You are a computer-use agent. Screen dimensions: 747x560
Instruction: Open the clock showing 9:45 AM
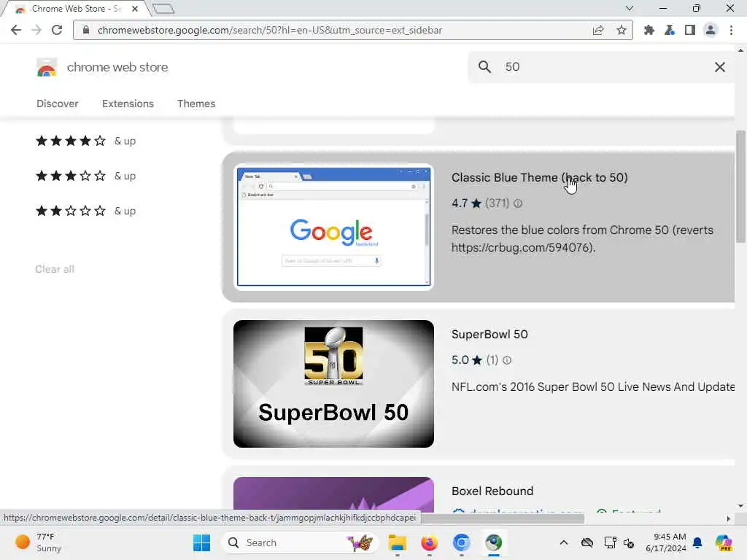pyautogui.click(x=665, y=542)
